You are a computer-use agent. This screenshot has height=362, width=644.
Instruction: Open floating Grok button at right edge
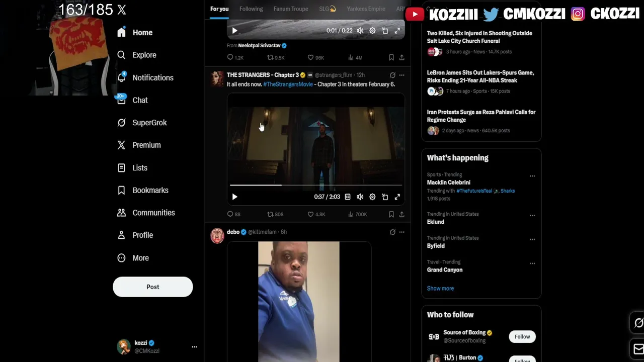click(638, 323)
